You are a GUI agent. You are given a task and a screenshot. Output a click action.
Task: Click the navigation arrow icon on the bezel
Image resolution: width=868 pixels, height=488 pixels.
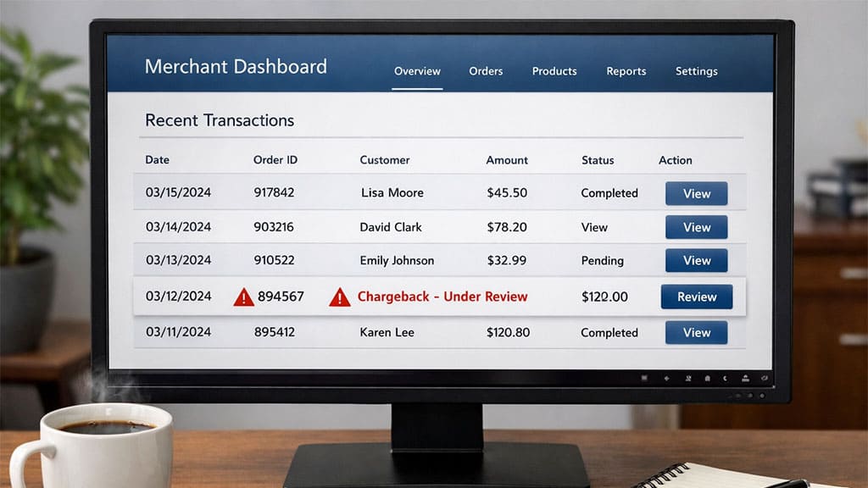click(667, 378)
